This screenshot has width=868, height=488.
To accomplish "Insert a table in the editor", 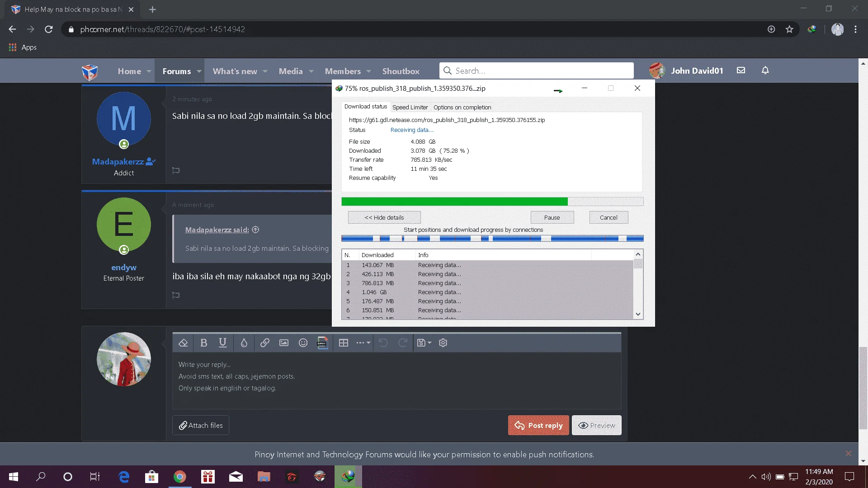I will click(344, 343).
